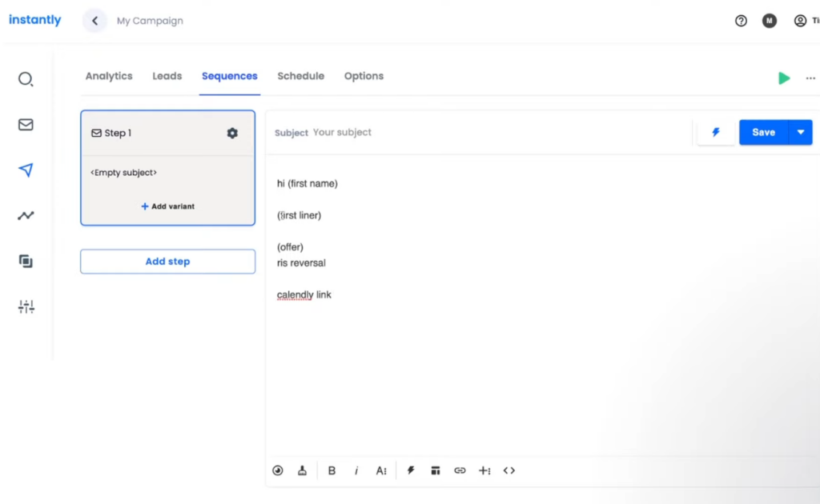View analytics via the sidebar chart icon

[x=26, y=215]
